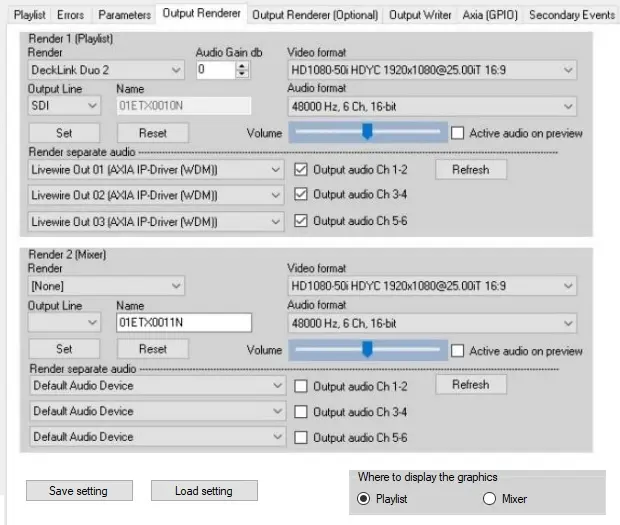620x525 pixels.
Task: Increase Audio Gain db with up arrow
Action: point(241,65)
